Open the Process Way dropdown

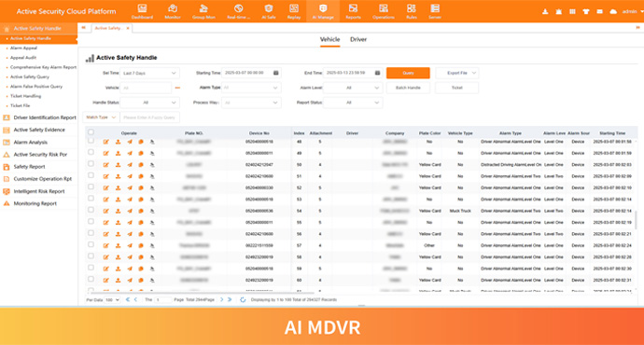point(251,103)
